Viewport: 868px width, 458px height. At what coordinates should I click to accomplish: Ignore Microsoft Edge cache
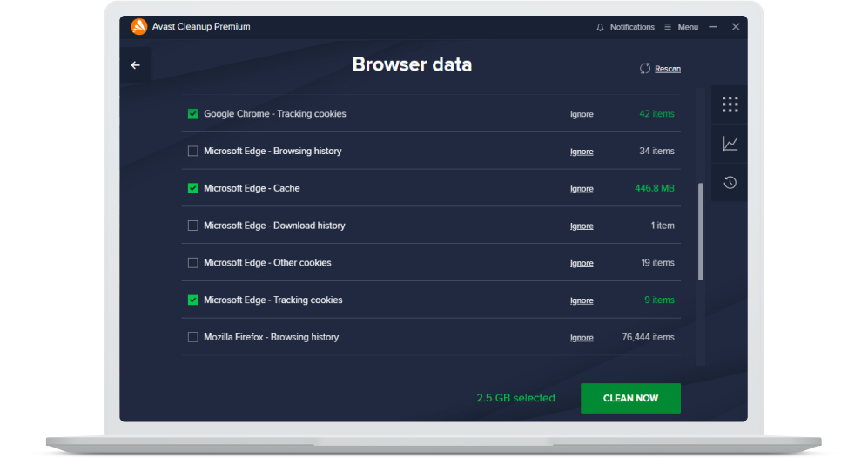pos(582,188)
